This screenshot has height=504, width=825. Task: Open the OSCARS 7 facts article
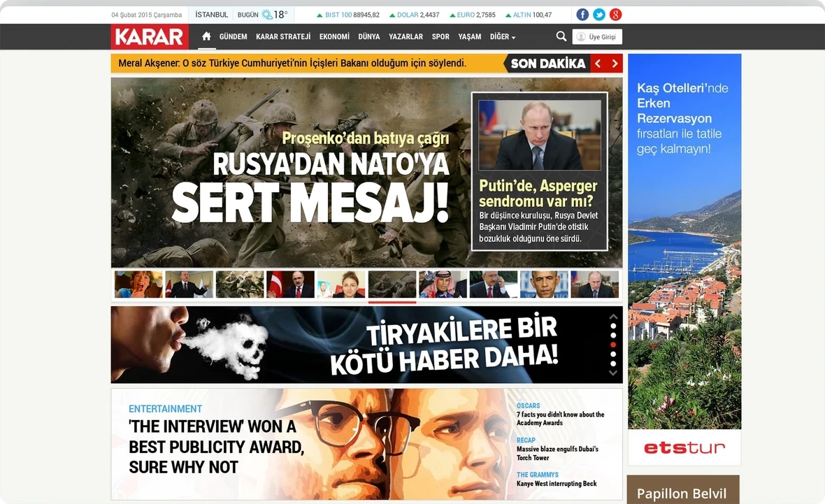[560, 414]
